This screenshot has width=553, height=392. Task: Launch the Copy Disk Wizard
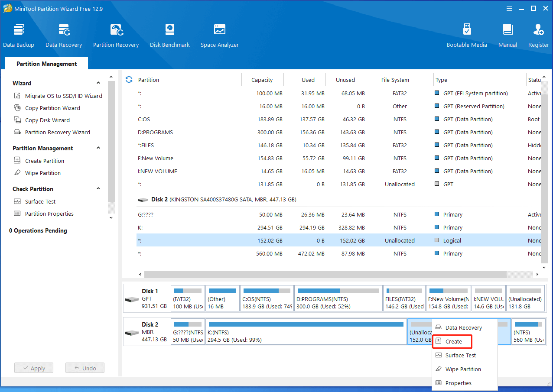coord(42,120)
